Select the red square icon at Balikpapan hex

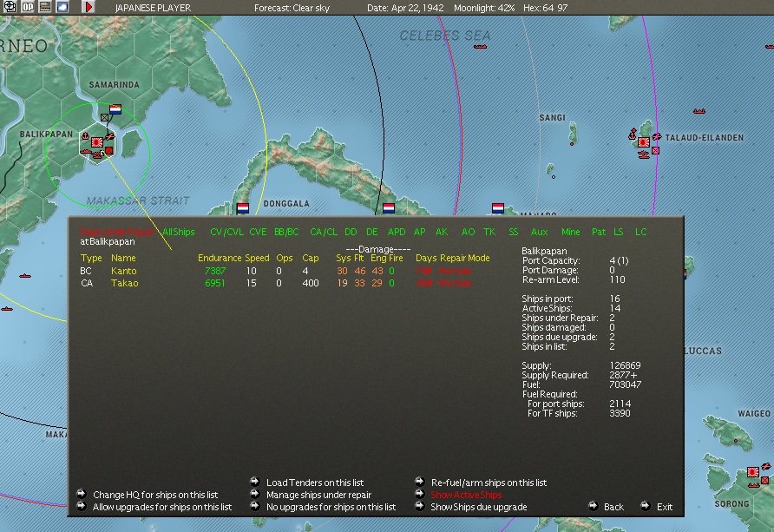tap(109, 150)
